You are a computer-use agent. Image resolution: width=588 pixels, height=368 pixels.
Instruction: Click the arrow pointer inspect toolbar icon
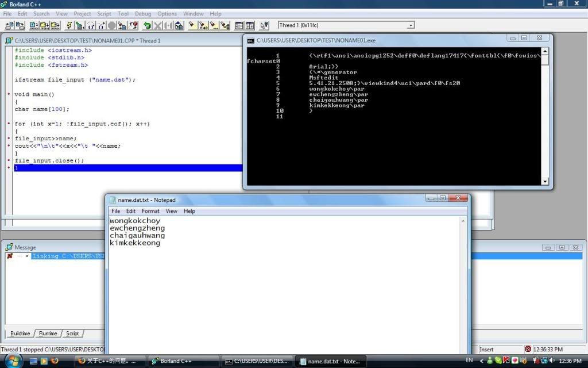pyautogui.click(x=264, y=25)
